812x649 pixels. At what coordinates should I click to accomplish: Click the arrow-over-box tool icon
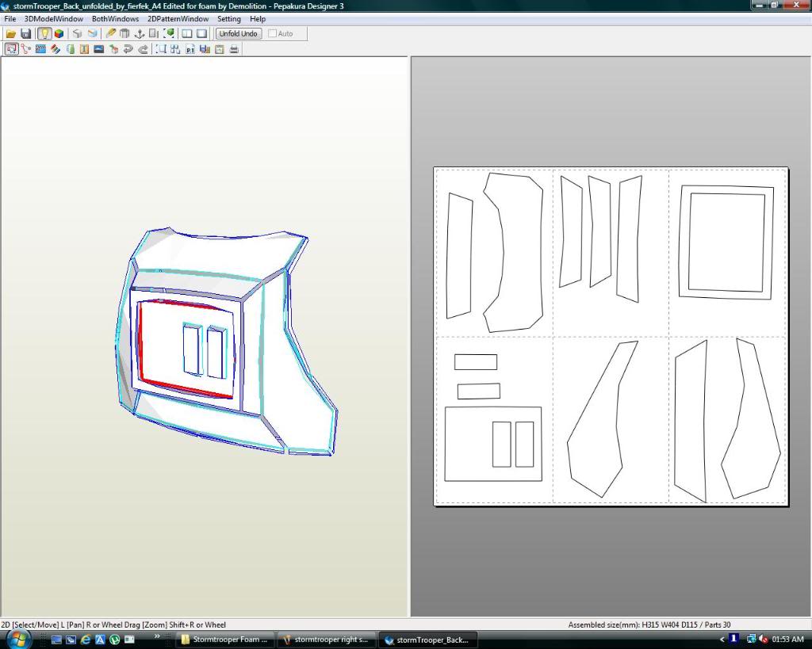[113, 49]
